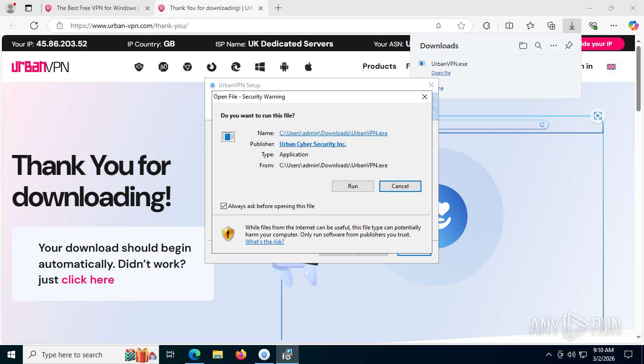644x364 pixels.
Task: Open Firefox from the taskbar
Action: point(241,355)
